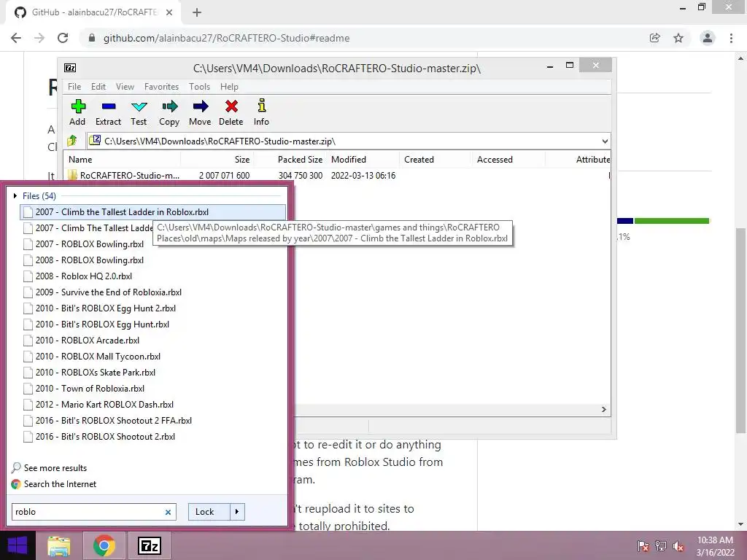Open the File menu in 7-Zip

pyautogui.click(x=74, y=87)
